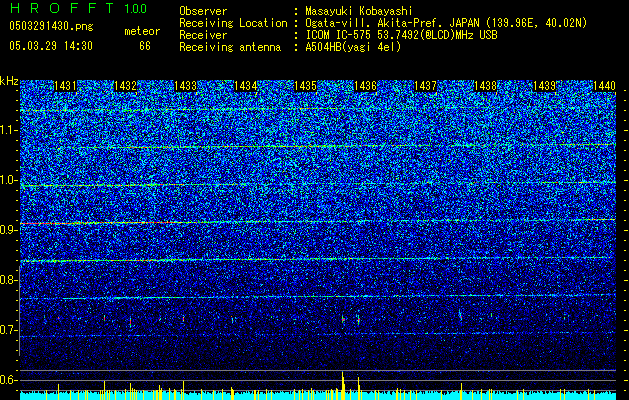The image size is (629, 400).
Task: Click the 1436 time marker
Action: 365,86
